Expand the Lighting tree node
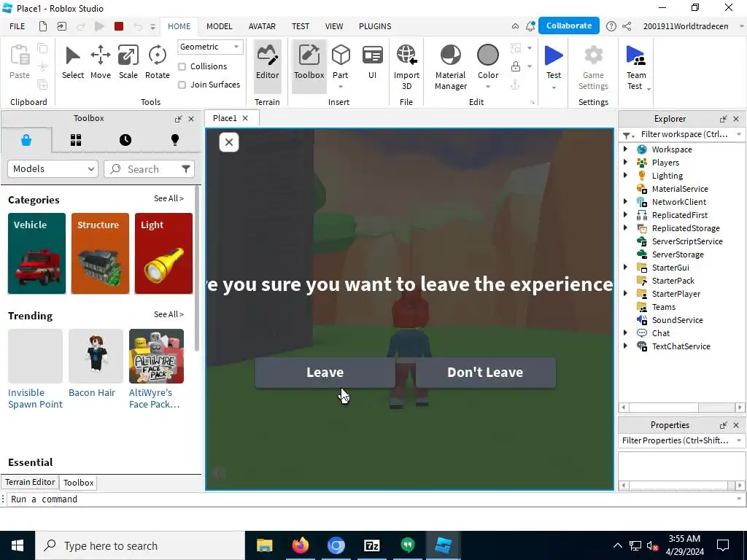 (625, 175)
